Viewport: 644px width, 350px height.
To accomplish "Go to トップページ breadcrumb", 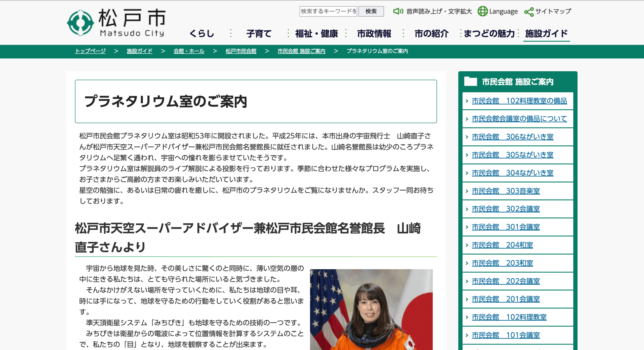I will [x=90, y=51].
